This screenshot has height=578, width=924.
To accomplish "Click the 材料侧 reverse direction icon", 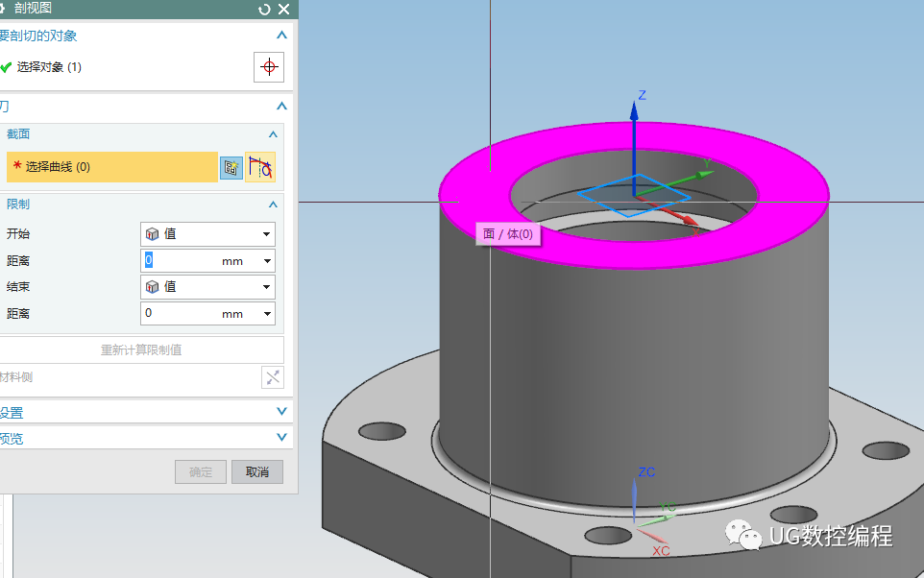I will [273, 377].
